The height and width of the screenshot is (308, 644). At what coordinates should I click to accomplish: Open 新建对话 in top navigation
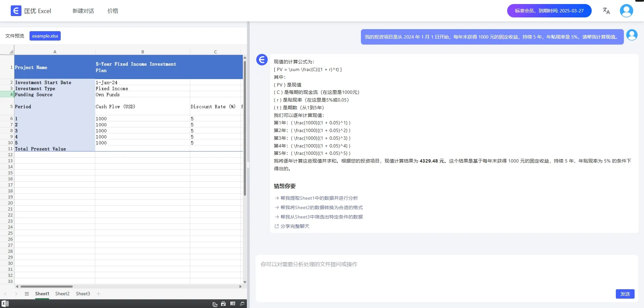tap(83, 11)
